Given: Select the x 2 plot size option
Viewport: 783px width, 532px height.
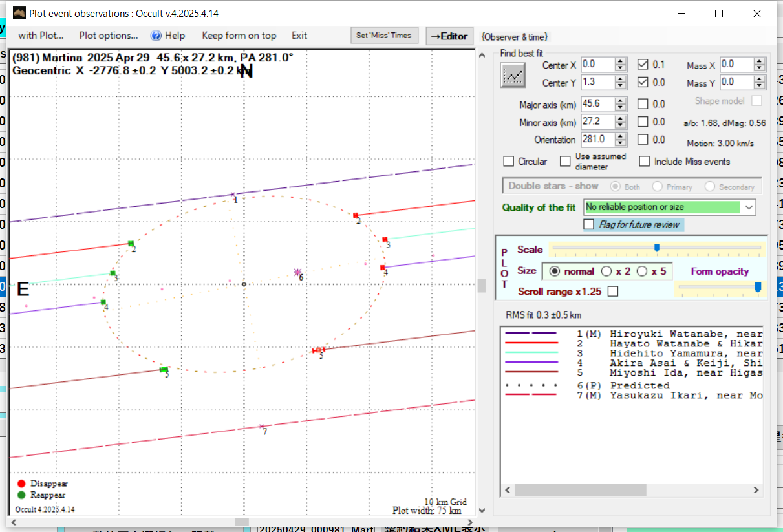Looking at the screenshot, I should pyautogui.click(x=606, y=271).
